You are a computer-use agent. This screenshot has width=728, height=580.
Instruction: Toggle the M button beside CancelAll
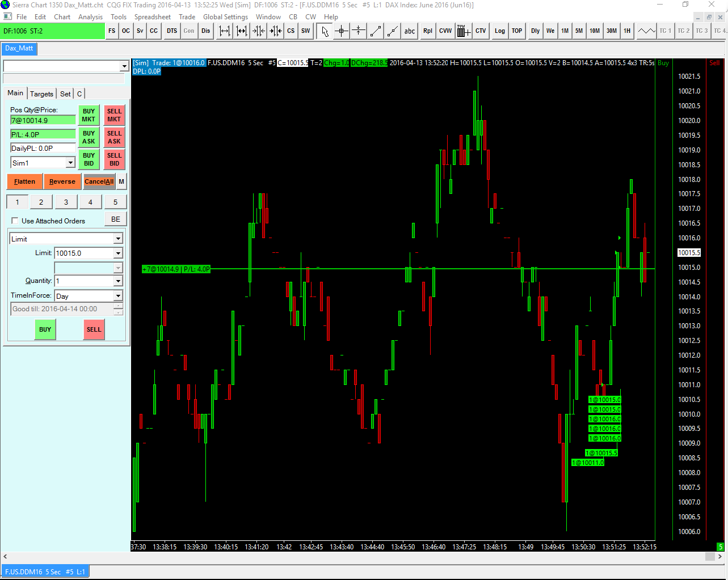point(121,181)
